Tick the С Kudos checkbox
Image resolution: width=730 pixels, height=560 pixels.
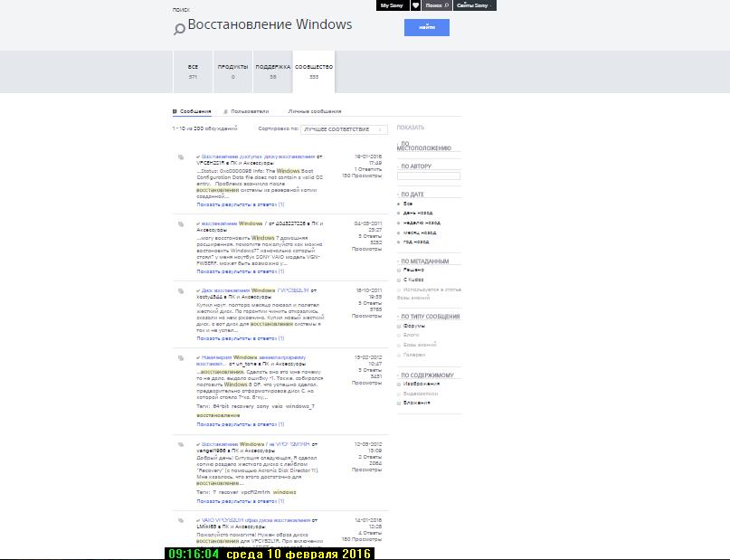click(x=400, y=280)
